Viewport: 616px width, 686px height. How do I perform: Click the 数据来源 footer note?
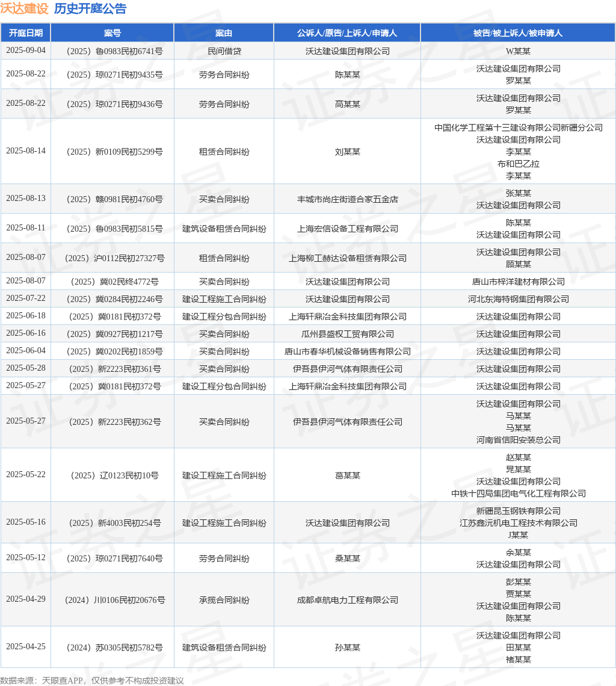92,681
